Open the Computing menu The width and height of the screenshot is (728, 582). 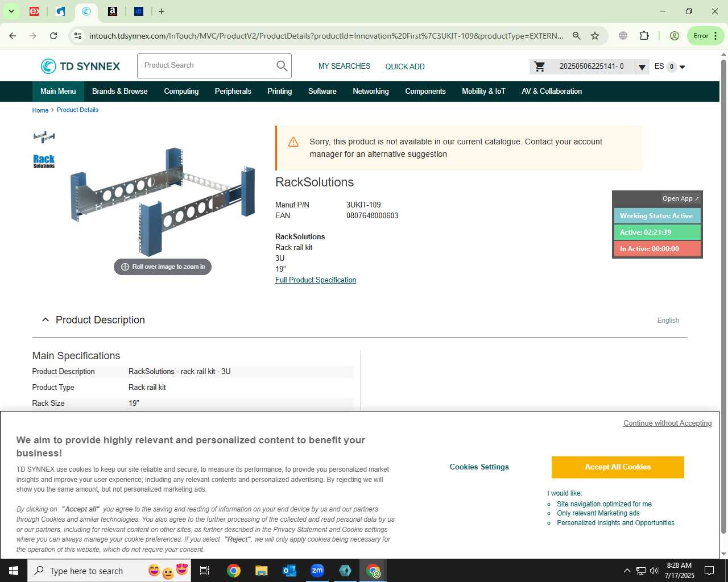click(181, 91)
